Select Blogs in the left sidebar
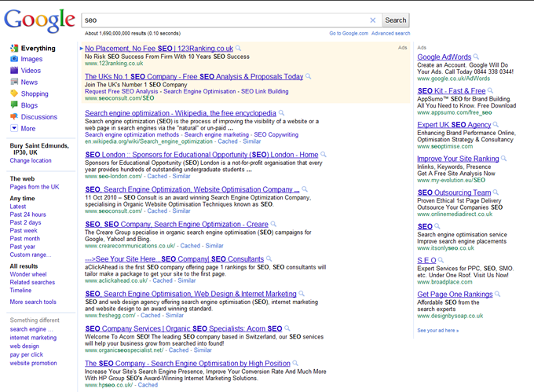The width and height of the screenshot is (534, 392). point(29,105)
